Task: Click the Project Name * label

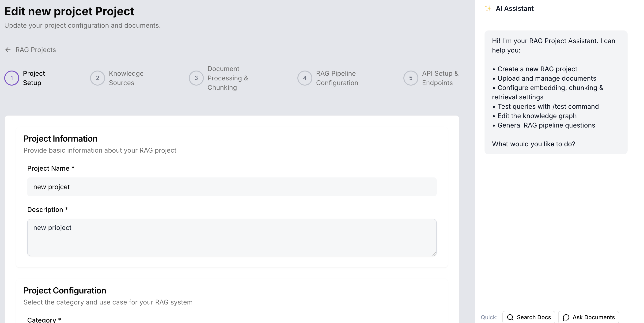Action: click(51, 168)
